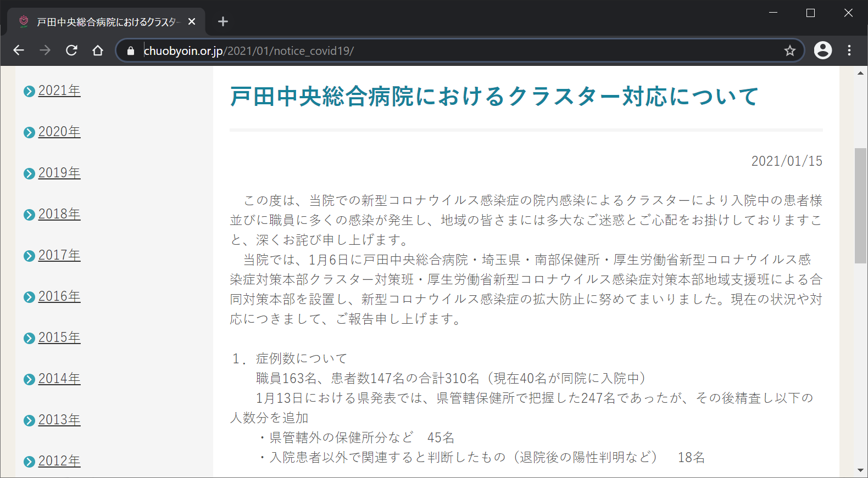Screen dimensions: 868x478
Task: Click the page scrollbar up arrow
Action: pos(860,73)
